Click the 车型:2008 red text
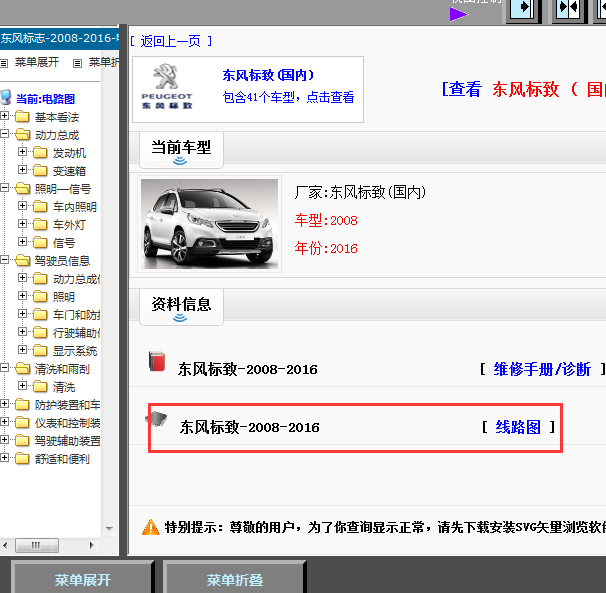This screenshot has width=606, height=593. tap(326, 220)
